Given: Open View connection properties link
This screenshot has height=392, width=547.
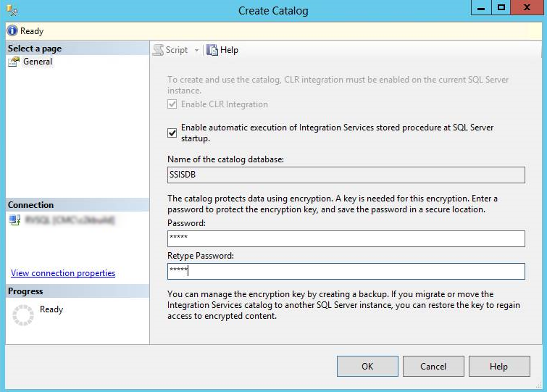Looking at the screenshot, I should [63, 273].
